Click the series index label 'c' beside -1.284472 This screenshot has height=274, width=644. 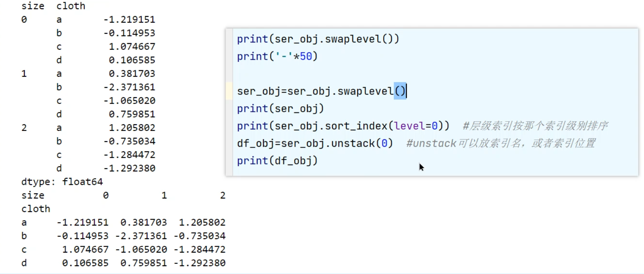point(59,155)
